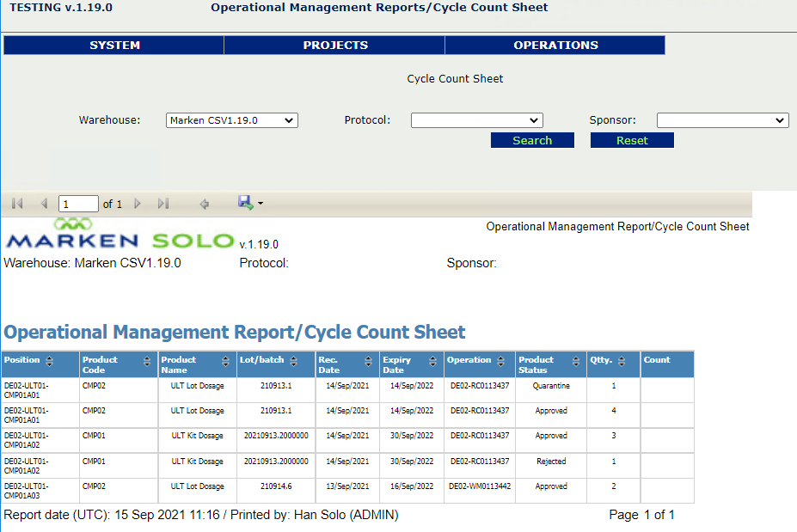Click the Cycle Count Sheet page title

tap(455, 79)
